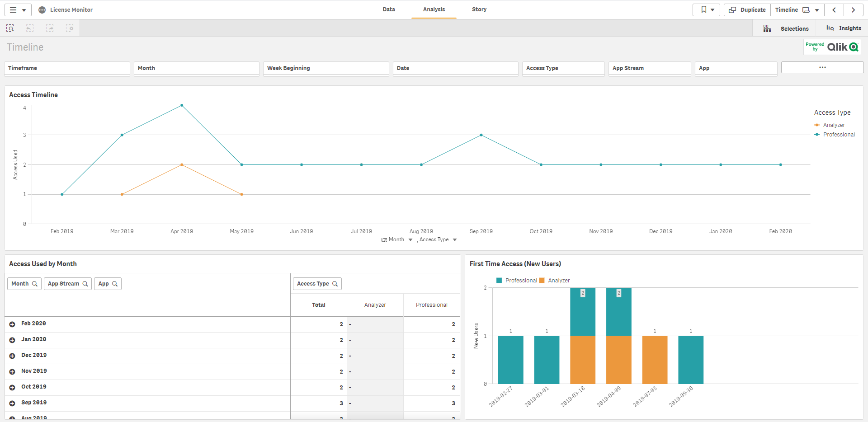Search in the App dimension of pivot table
The image size is (868, 422).
point(115,284)
